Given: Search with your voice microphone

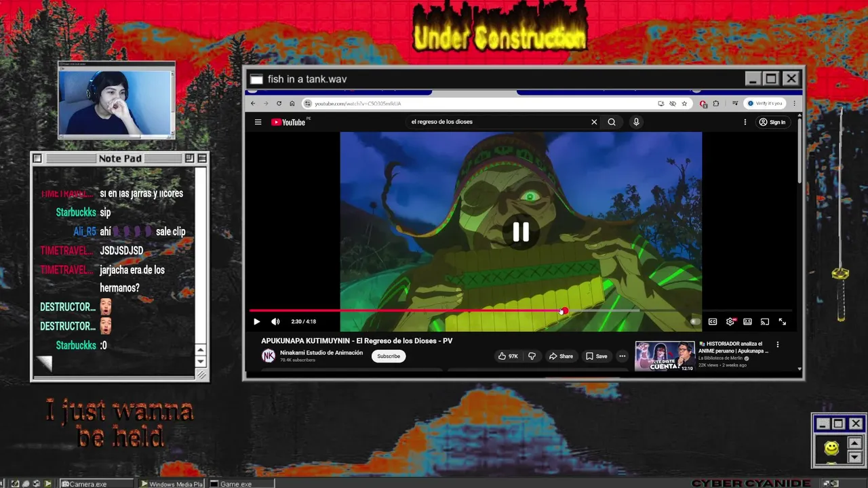Looking at the screenshot, I should [636, 122].
